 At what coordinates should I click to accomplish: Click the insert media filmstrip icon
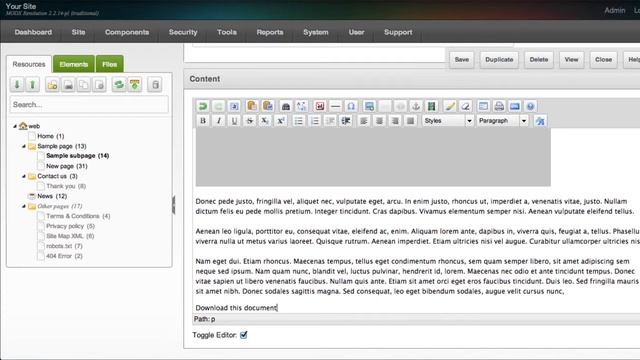(431, 107)
